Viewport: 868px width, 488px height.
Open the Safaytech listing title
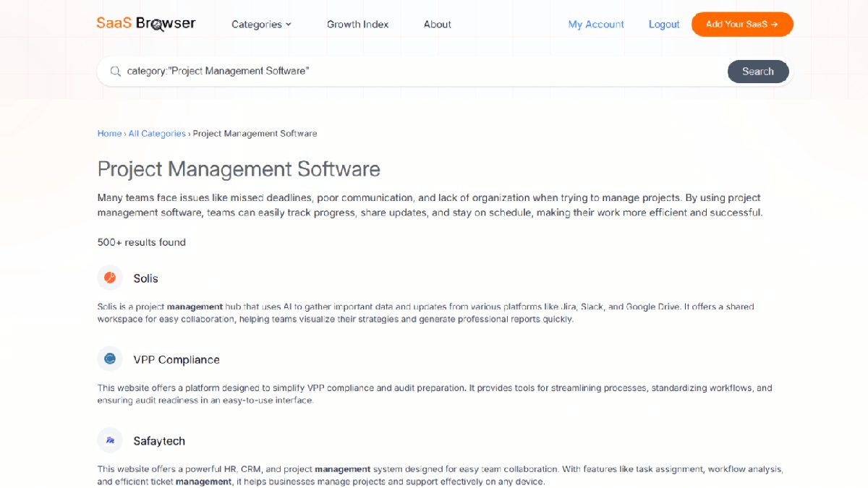pyautogui.click(x=159, y=441)
